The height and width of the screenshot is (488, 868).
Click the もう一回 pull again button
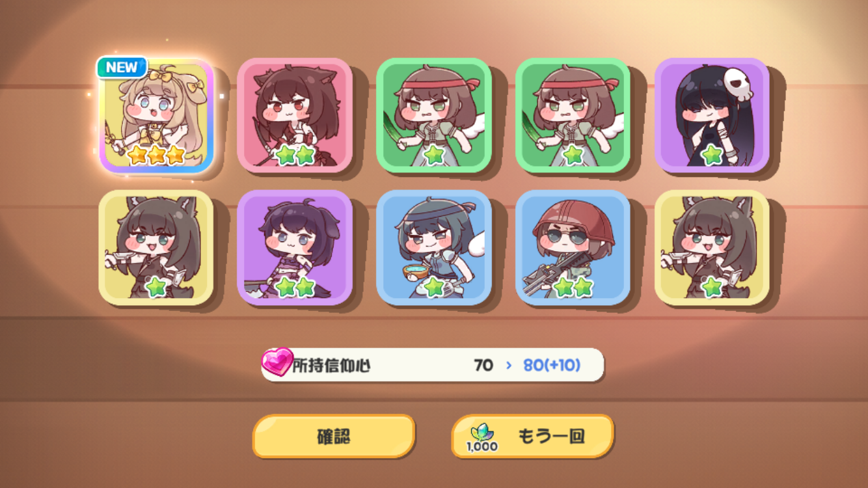pos(532,436)
